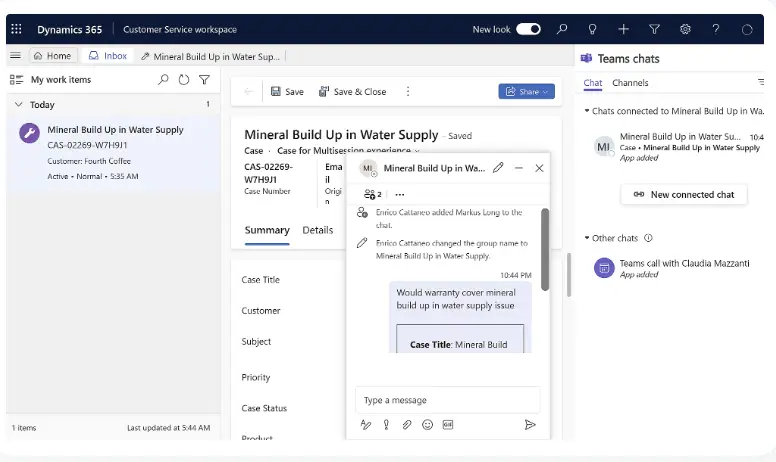Switch to the Home tab
Image resolution: width=776 pixels, height=462 pixels.
coord(52,56)
